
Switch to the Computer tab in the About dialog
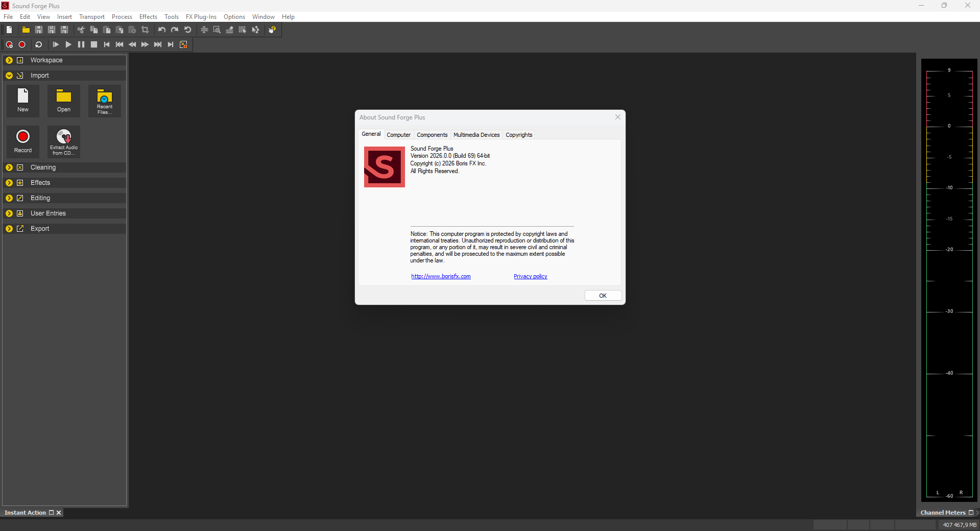[398, 135]
